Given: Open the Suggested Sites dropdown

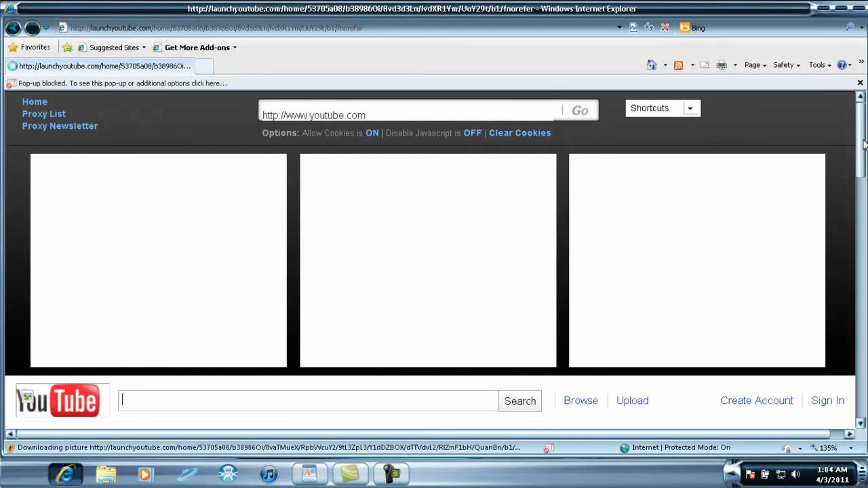Looking at the screenshot, I should (112, 47).
